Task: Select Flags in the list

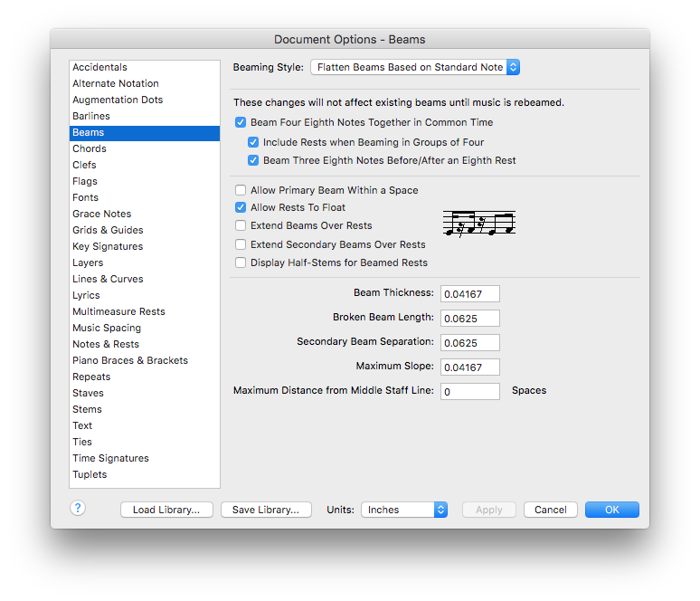Action: click(x=145, y=181)
